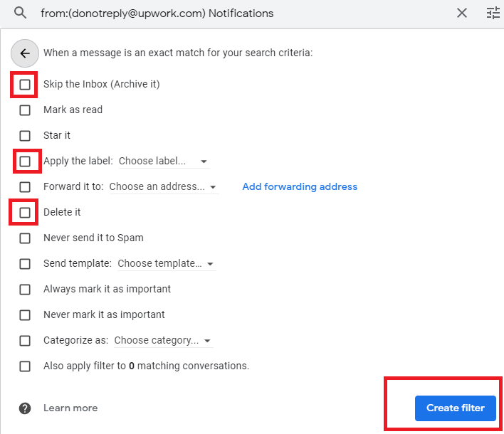Enable Skip the Inbox (Archive it)
The image size is (504, 434).
pyautogui.click(x=25, y=85)
